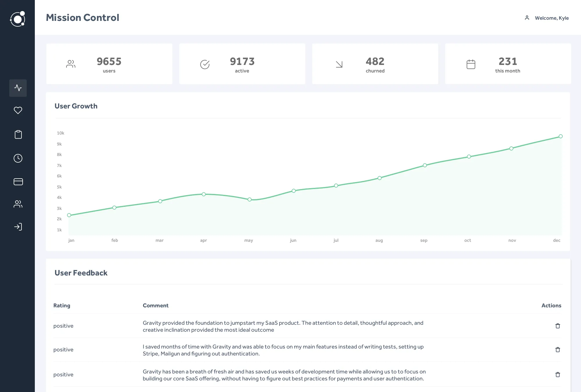Screen dimensions: 581x392
Task: Click the 9173 active stat card
Action: click(x=242, y=64)
